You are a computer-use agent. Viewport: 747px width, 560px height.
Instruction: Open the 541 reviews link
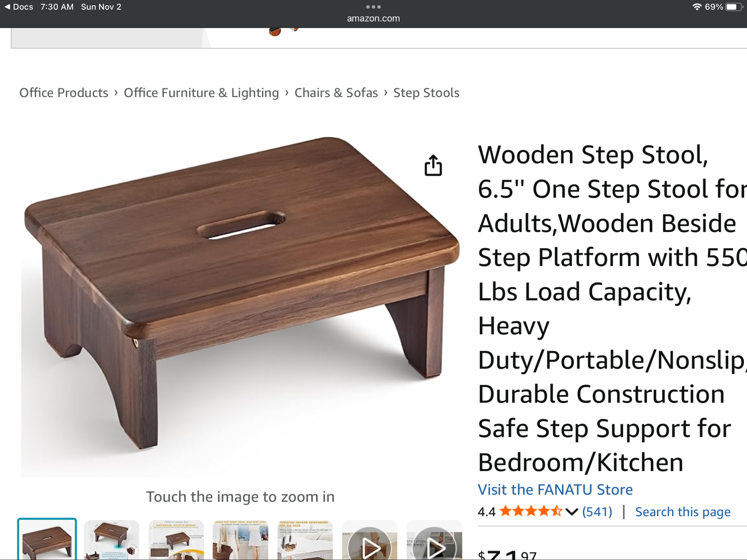click(597, 512)
